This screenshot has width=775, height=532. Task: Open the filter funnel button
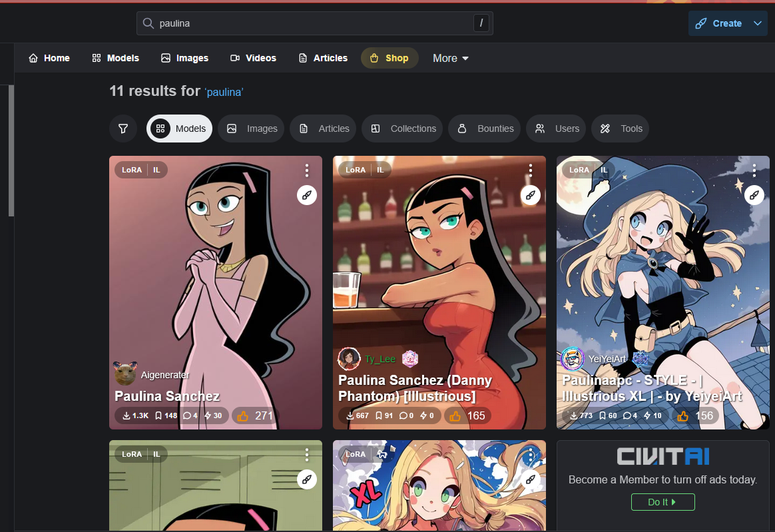pyautogui.click(x=123, y=129)
